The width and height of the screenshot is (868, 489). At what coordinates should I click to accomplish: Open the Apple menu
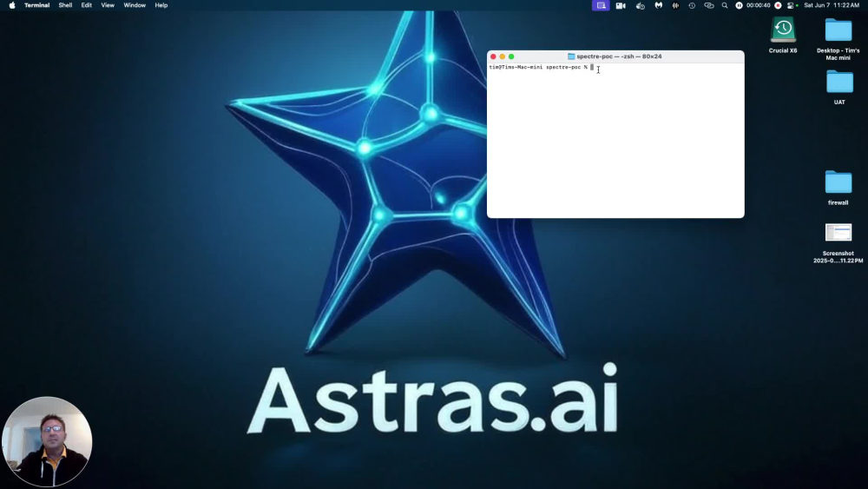[x=12, y=5]
